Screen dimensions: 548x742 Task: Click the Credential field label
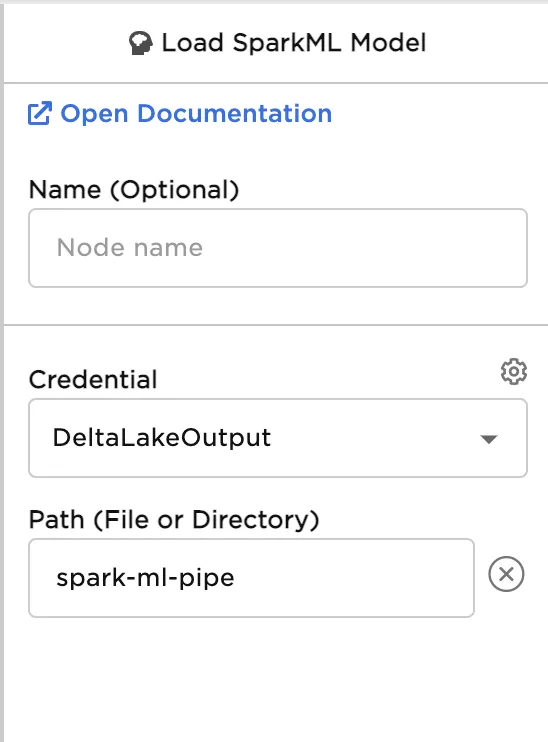point(93,380)
